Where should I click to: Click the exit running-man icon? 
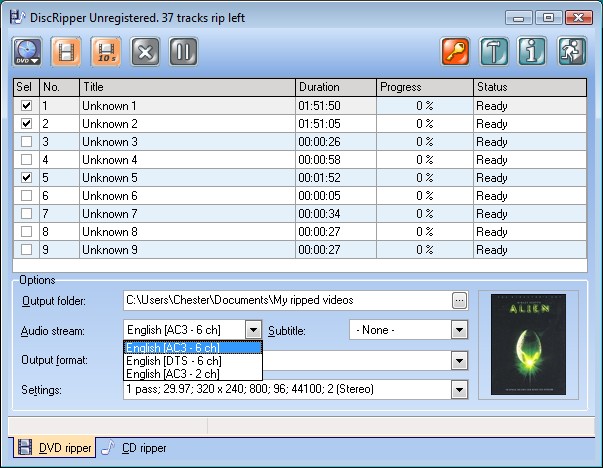pos(573,51)
